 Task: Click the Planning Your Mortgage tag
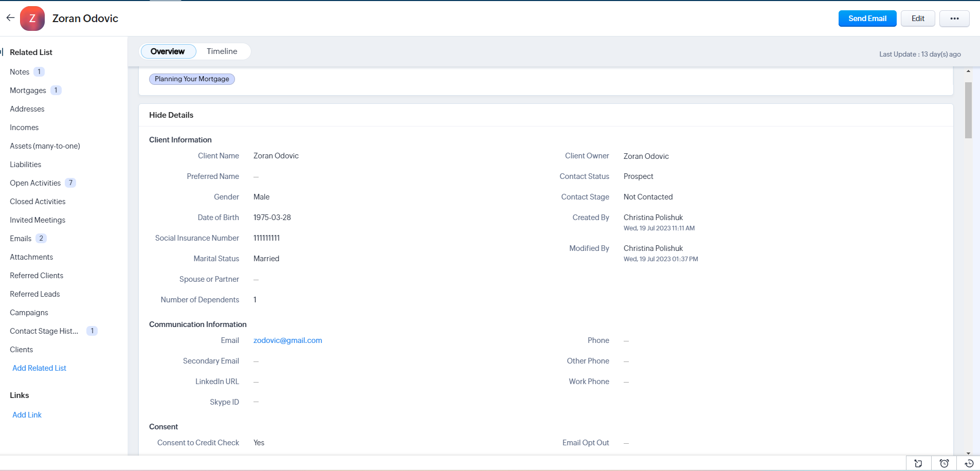[192, 79]
